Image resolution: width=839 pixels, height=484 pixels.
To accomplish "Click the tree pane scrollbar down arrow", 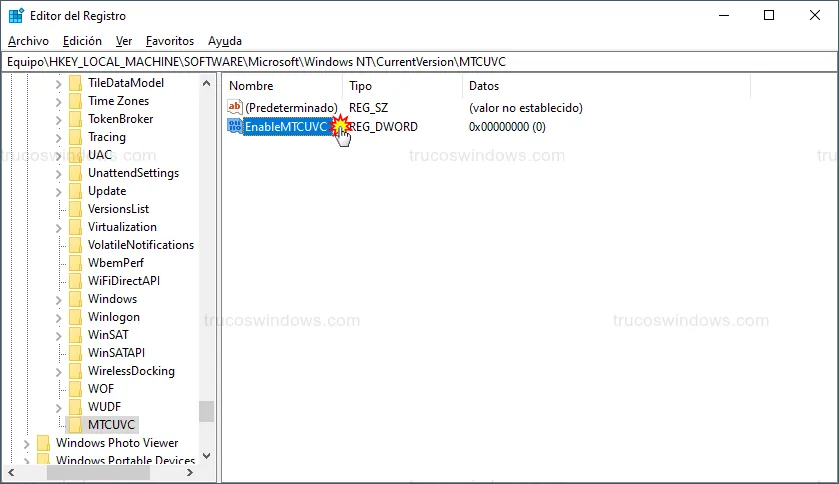I will (x=207, y=456).
